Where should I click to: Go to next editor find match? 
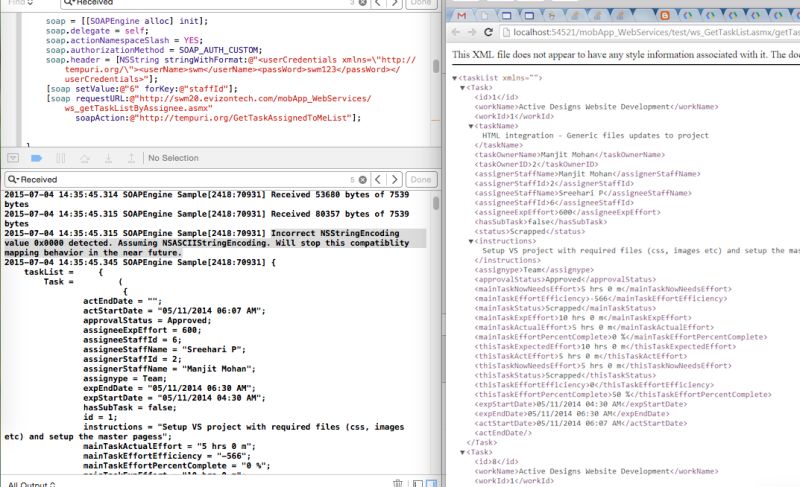point(394,3)
